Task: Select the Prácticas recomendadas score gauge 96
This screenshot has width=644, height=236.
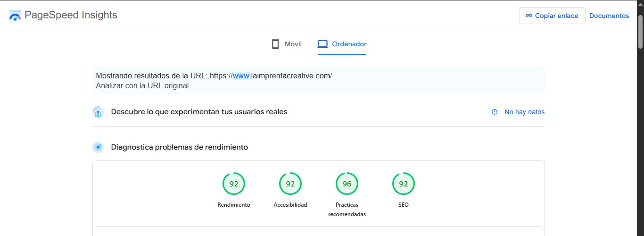Action: [347, 184]
